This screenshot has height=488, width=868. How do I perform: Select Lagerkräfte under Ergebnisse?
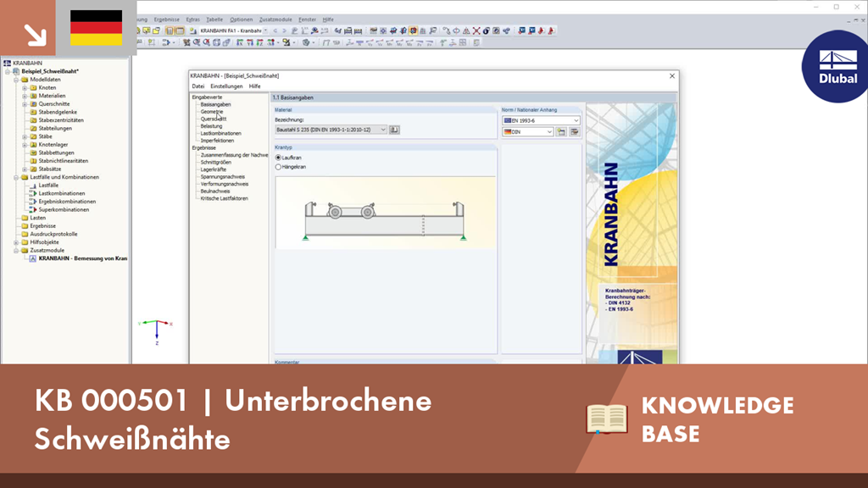coord(213,169)
